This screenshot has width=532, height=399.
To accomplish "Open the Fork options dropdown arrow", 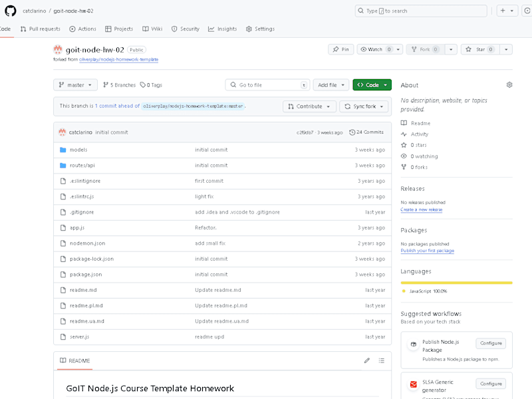I will [x=451, y=49].
